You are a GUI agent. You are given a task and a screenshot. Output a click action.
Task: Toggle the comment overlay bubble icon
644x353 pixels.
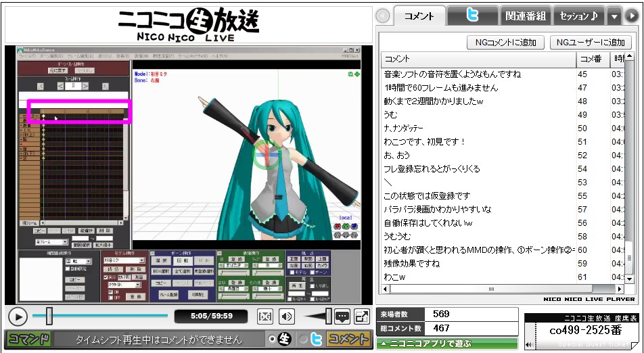coord(342,316)
